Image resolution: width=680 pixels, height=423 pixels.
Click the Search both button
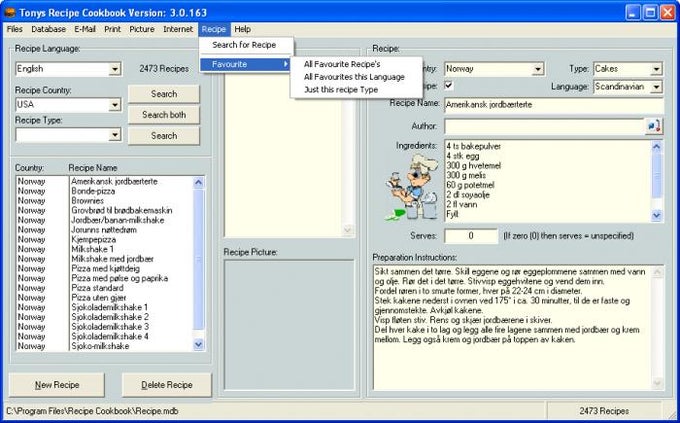tap(164, 115)
